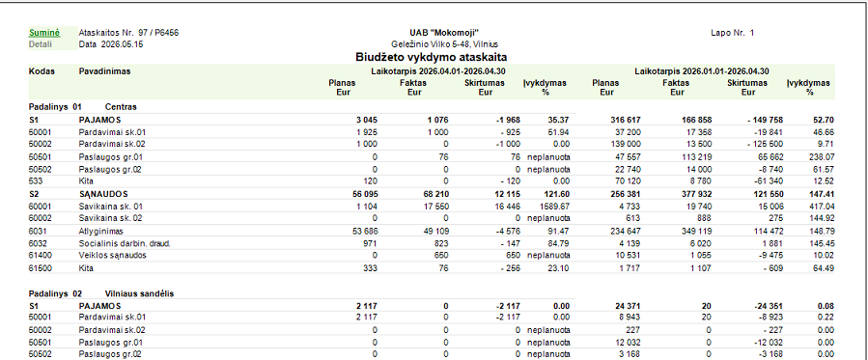Click the value 139 000 in Pardavimai sk.02 row
868x360 pixels.
626,145
